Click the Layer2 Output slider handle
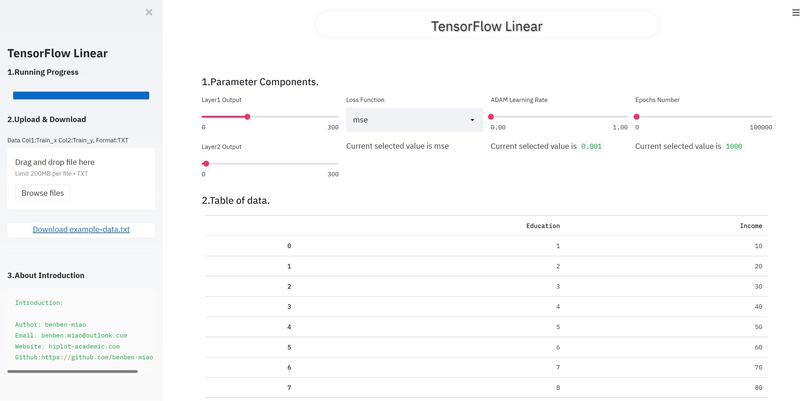The image size is (800, 401). coord(206,163)
